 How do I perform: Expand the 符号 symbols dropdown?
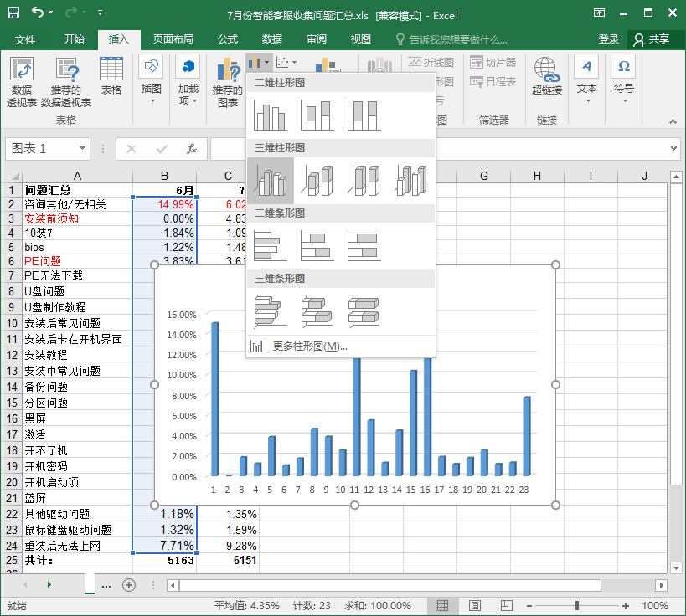pos(624,80)
